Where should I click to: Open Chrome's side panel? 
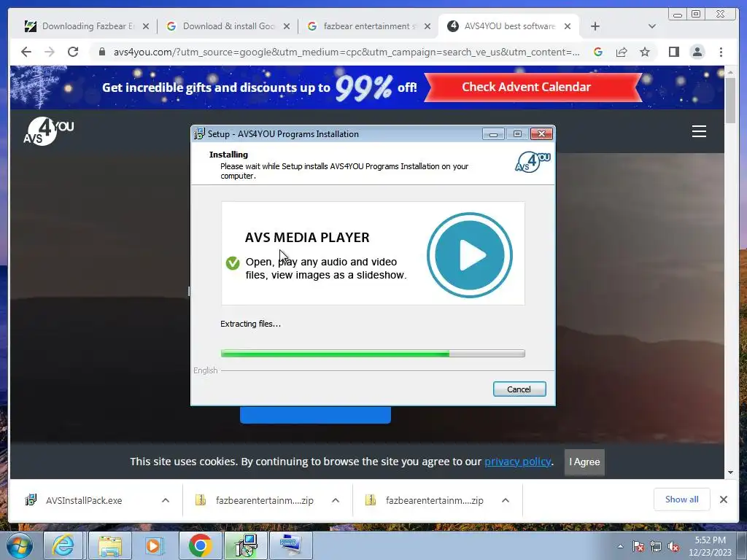point(673,52)
